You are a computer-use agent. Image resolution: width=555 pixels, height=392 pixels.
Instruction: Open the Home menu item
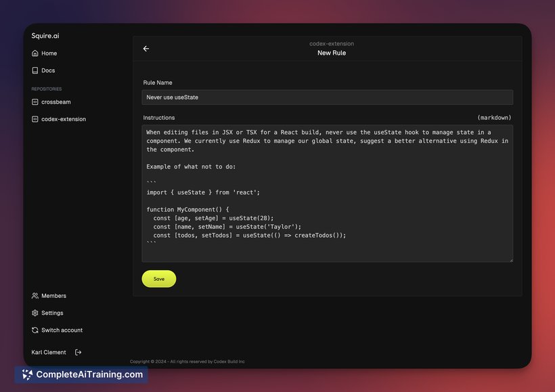tap(44, 53)
